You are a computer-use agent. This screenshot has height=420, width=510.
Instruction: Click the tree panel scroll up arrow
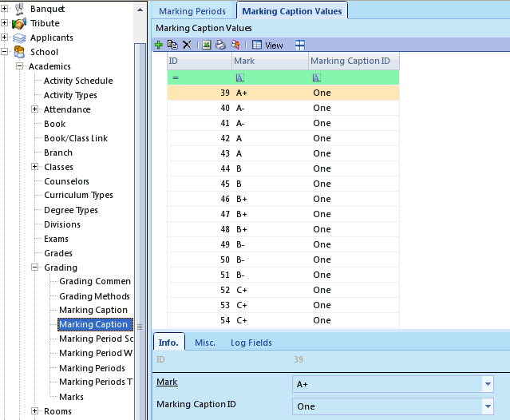click(140, 10)
